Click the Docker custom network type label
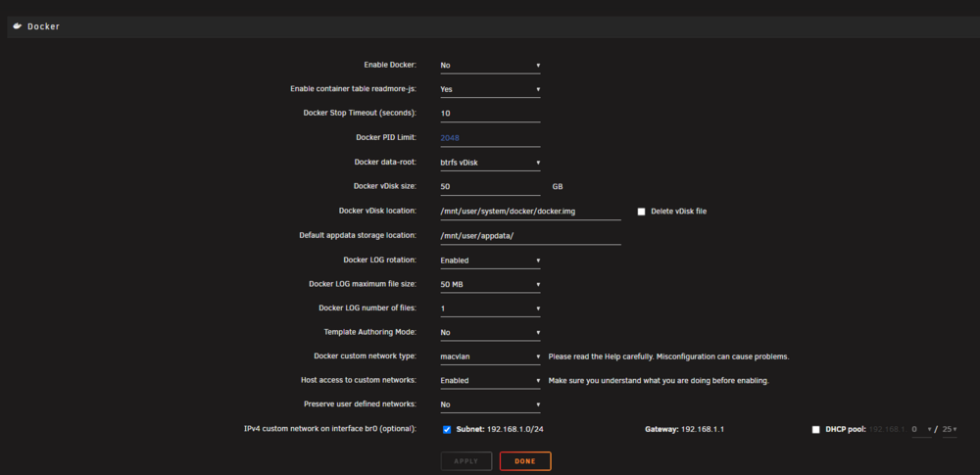This screenshot has width=980, height=475. [x=365, y=356]
